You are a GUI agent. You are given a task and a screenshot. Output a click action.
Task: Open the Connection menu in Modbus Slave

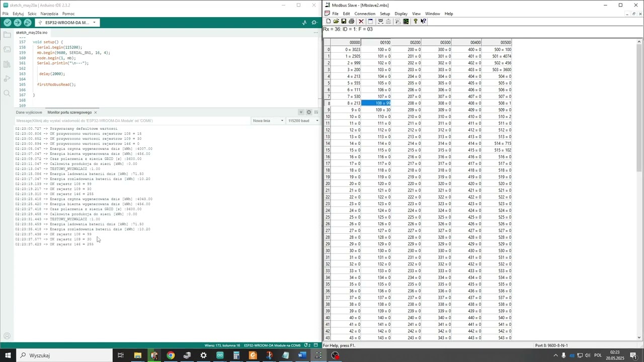pyautogui.click(x=365, y=14)
